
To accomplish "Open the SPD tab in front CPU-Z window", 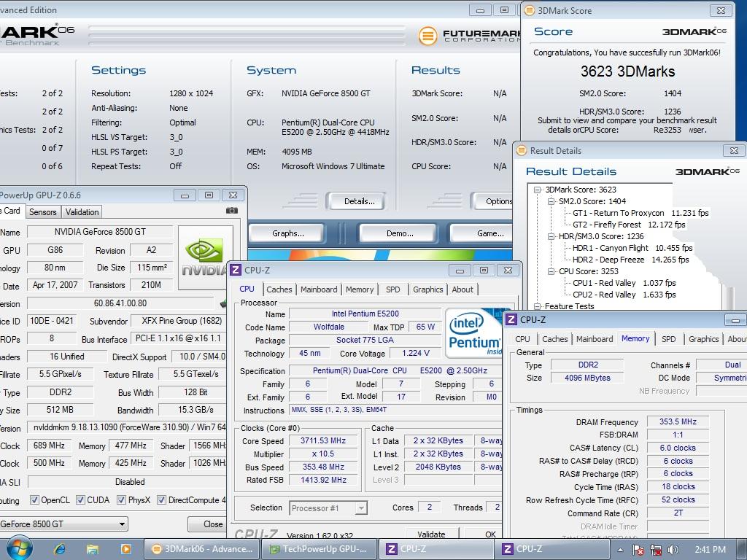I will (393, 289).
